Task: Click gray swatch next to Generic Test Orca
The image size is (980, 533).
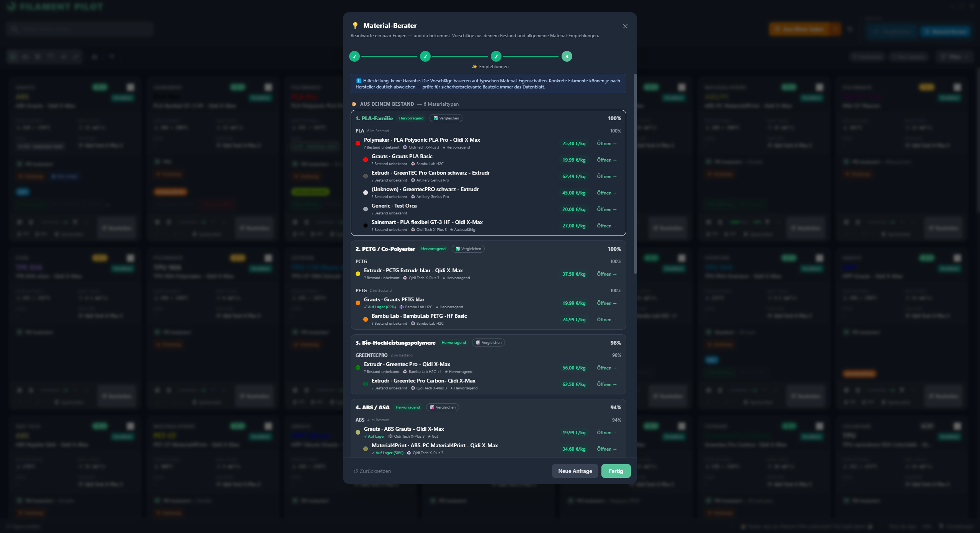Action: pyautogui.click(x=366, y=209)
